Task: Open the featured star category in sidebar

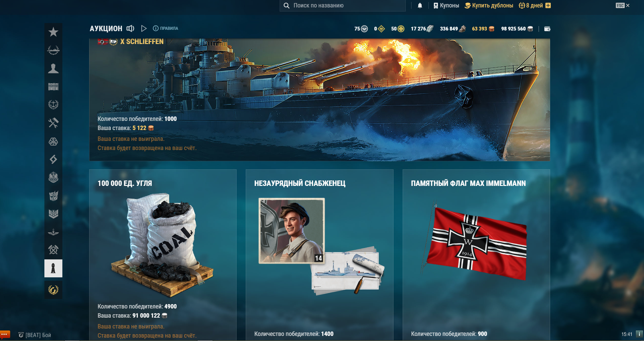Action: (x=53, y=32)
